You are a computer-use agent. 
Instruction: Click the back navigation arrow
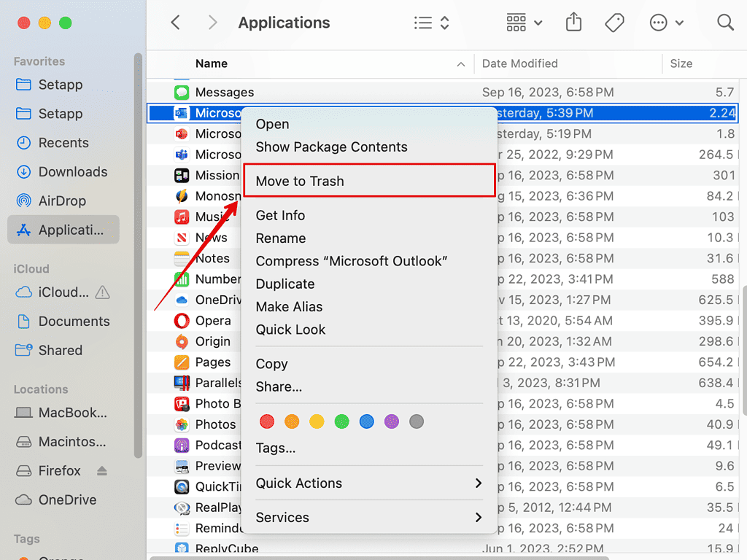(175, 22)
